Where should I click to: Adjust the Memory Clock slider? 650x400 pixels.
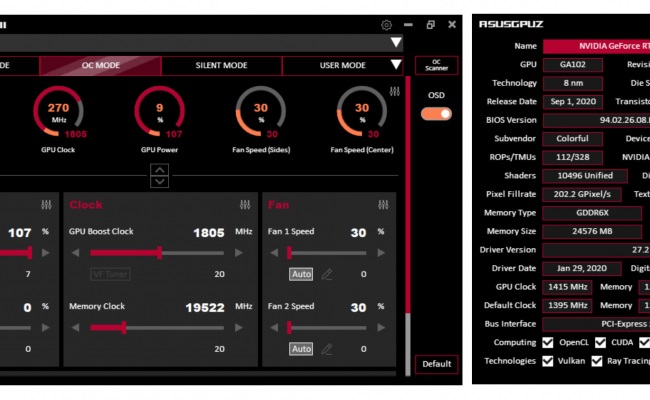[157, 328]
